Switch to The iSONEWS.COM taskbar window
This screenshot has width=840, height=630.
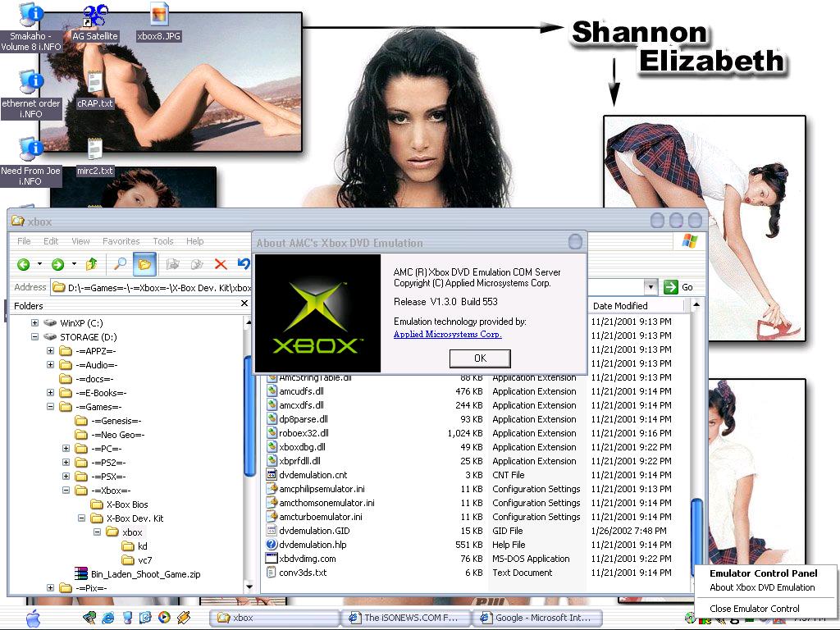tap(405, 618)
